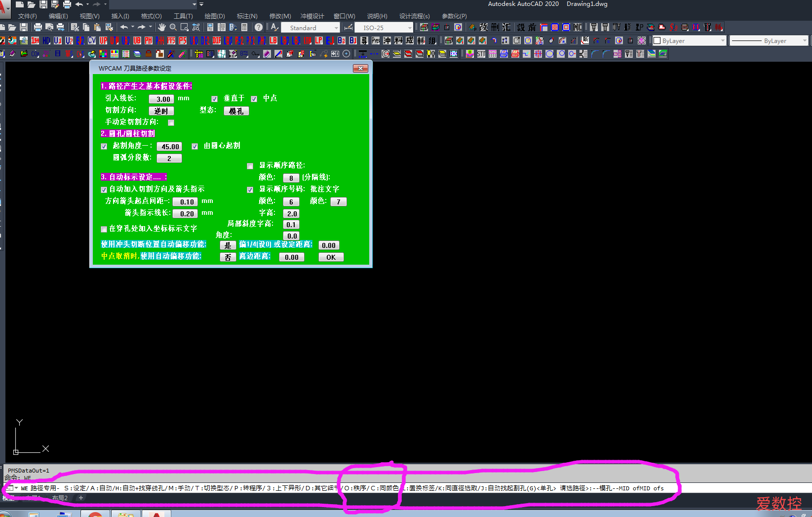Image resolution: width=812 pixels, height=517 pixels.
Task: Click the CV toolbar icon
Action: tap(92, 40)
